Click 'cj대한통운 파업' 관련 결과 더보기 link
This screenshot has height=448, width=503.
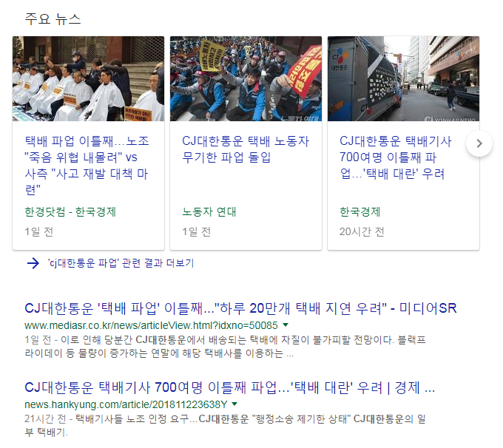point(121,263)
